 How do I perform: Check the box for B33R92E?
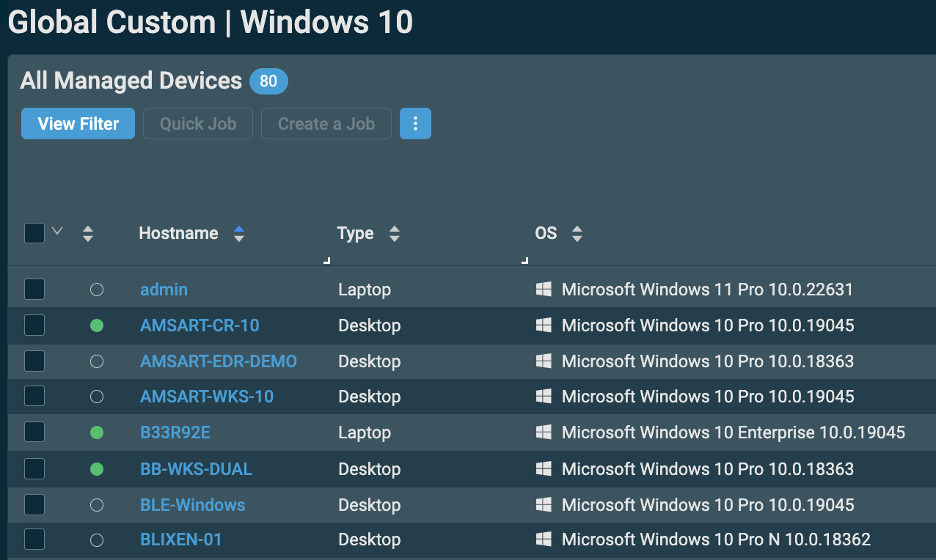tap(34, 432)
